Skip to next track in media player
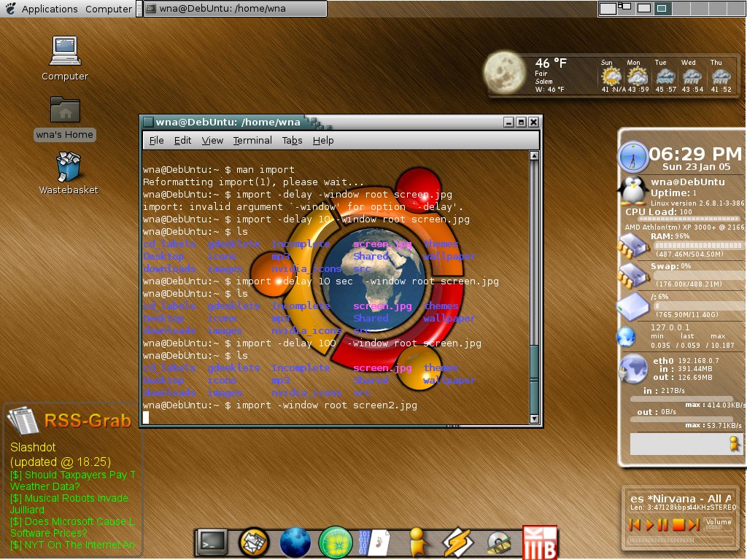The height and width of the screenshot is (560, 747). point(694,525)
